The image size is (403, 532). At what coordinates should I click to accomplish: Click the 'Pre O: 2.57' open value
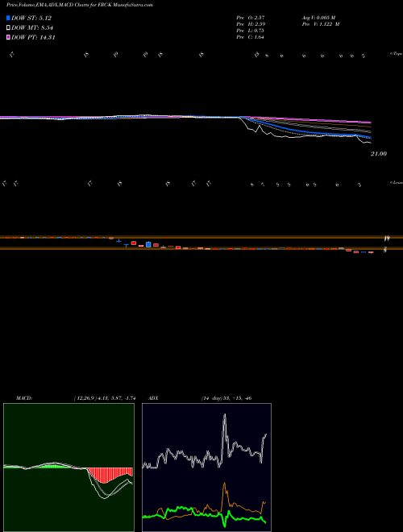[x=251, y=17]
